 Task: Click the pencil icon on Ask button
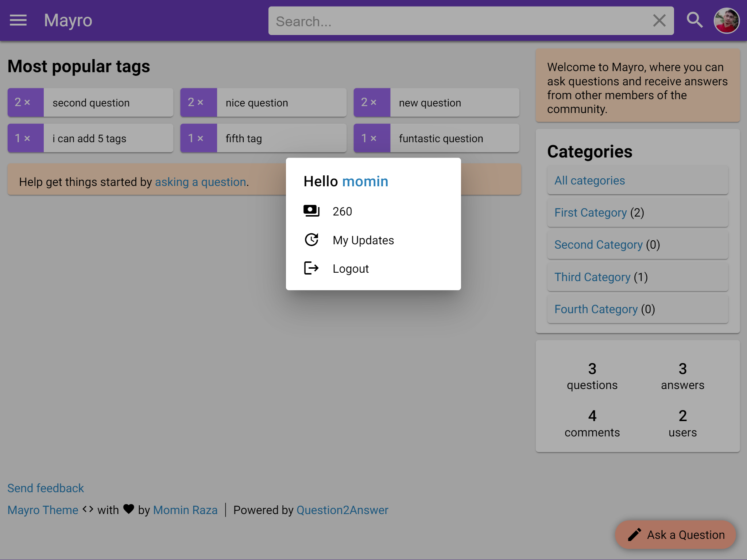click(634, 535)
